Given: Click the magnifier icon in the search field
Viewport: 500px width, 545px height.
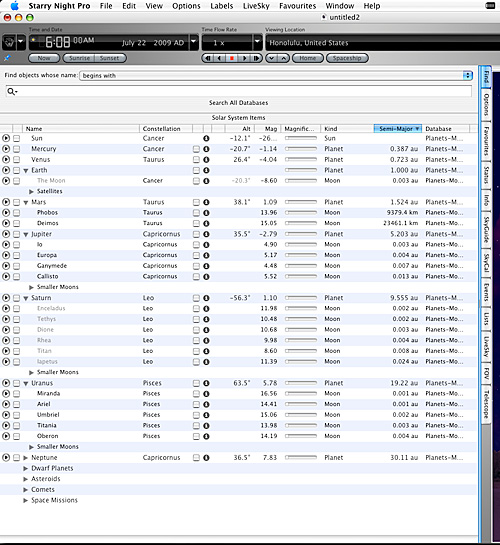Looking at the screenshot, I should 11,91.
